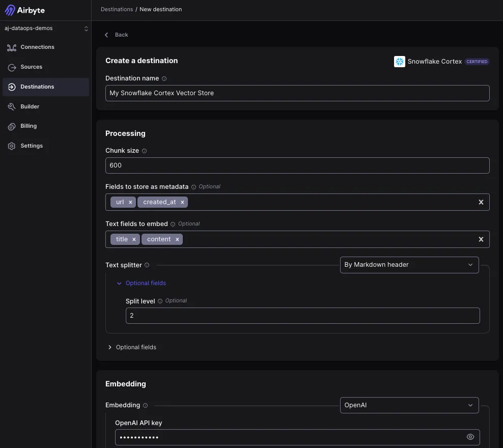Click the Snowflake Cortex title text

tap(435, 62)
